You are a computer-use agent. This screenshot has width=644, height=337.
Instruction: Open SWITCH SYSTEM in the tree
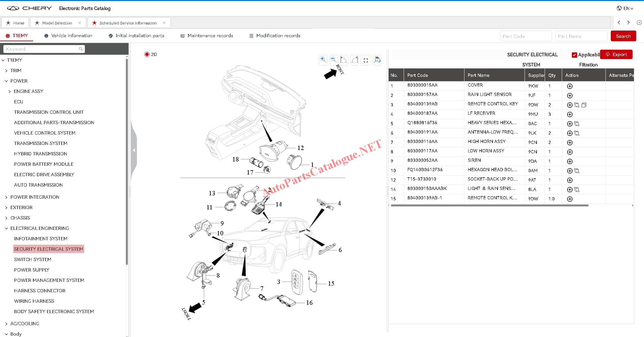tap(33, 259)
